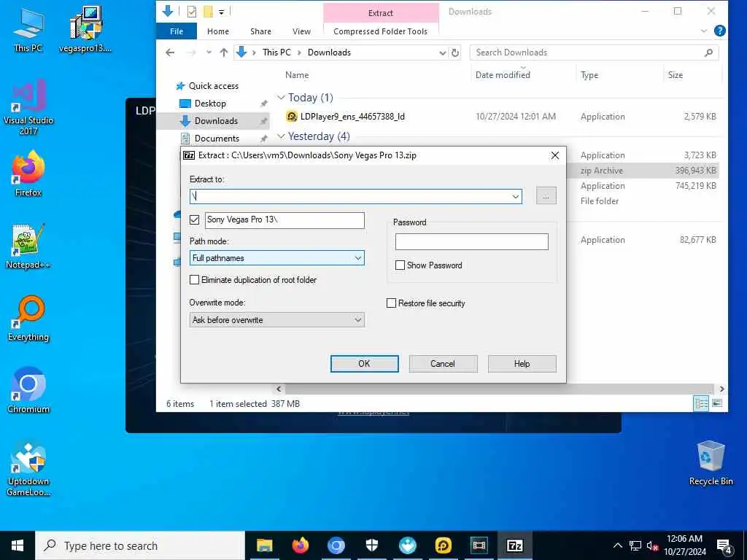
Task: Open the film-strip app in taskbar
Action: (479, 545)
